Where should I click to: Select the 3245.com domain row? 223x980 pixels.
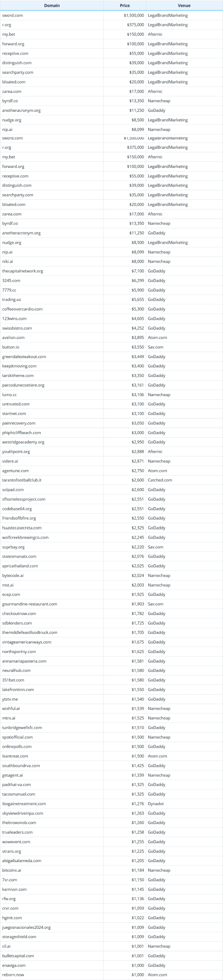pos(11,281)
